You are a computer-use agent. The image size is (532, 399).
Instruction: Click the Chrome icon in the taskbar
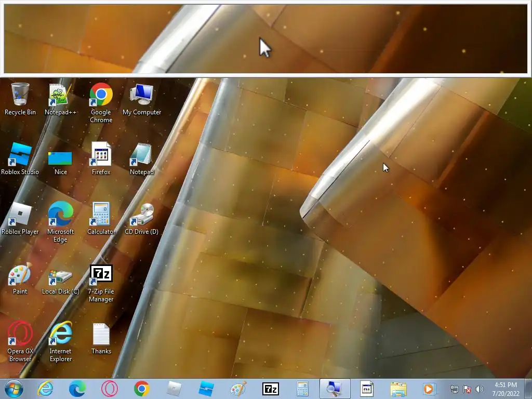(x=142, y=389)
